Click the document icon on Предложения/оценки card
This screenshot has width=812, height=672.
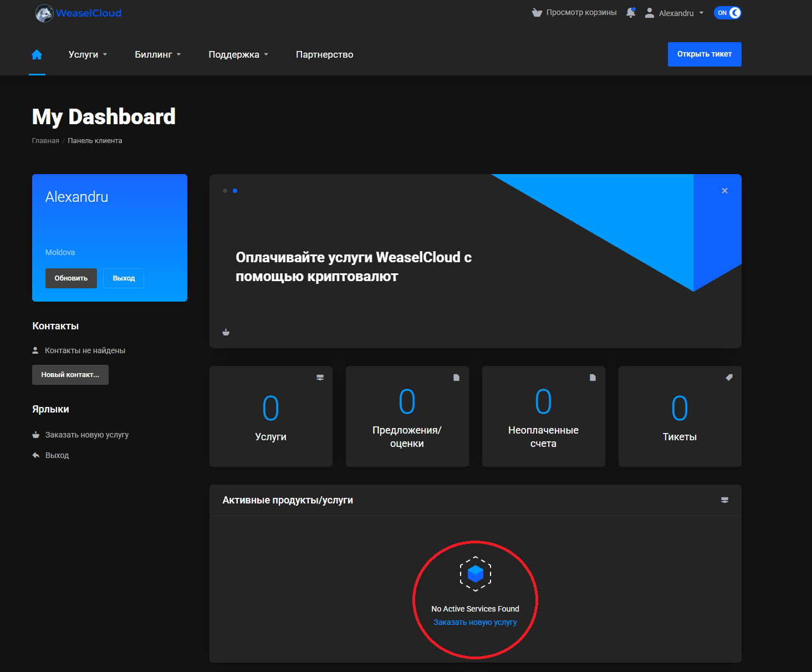click(456, 378)
